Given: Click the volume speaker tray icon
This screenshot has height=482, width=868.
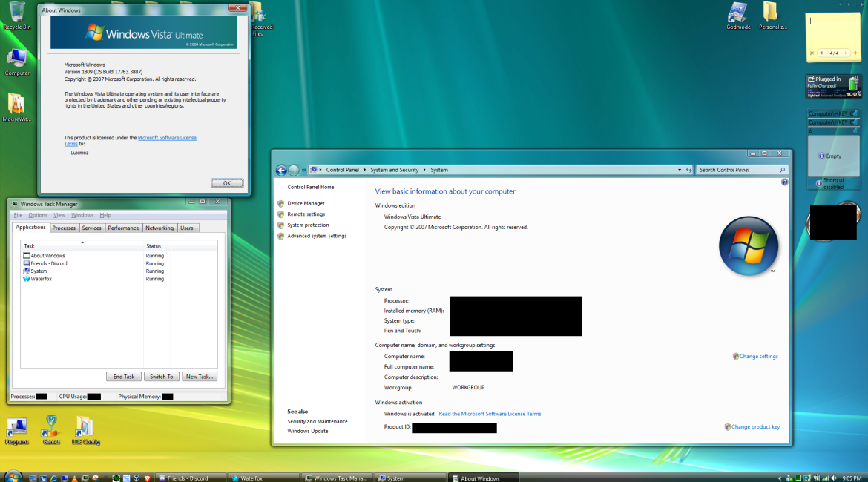Looking at the screenshot, I should click(x=834, y=478).
